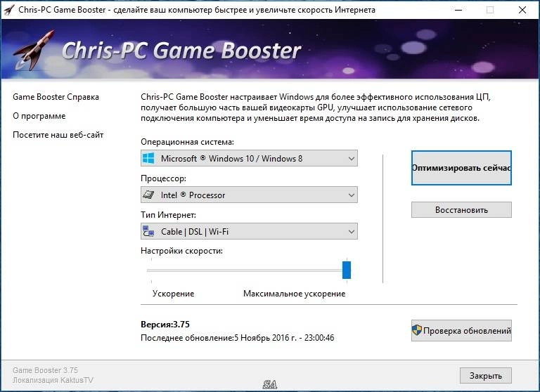Open Game Booster Справка help link
This screenshot has width=540, height=392.
pos(56,97)
